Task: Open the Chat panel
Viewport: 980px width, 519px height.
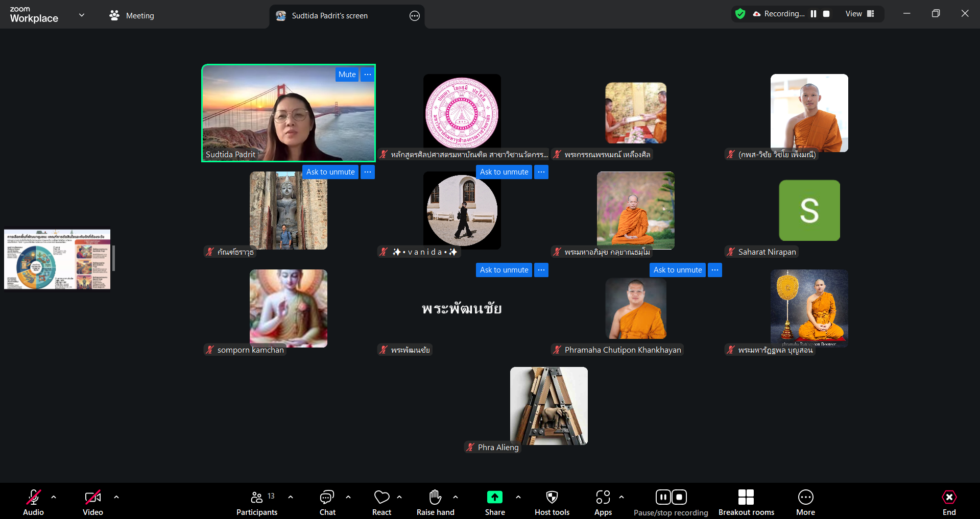Action: pyautogui.click(x=327, y=503)
